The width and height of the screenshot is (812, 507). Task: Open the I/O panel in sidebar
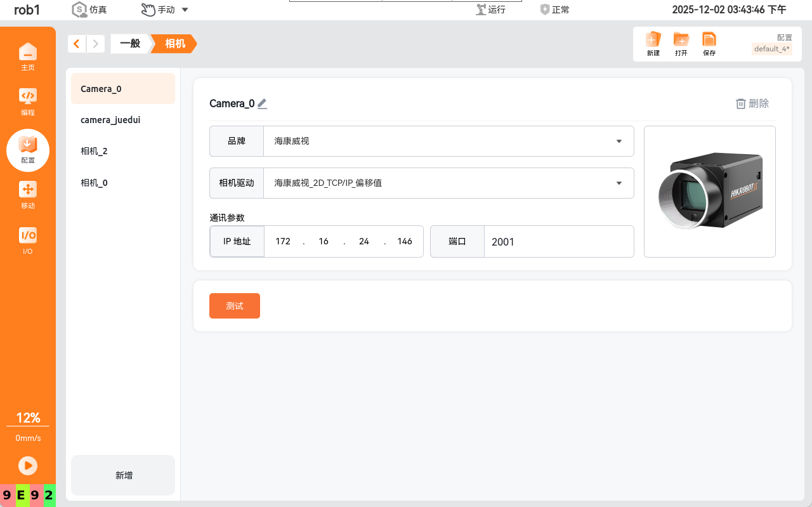pyautogui.click(x=28, y=240)
